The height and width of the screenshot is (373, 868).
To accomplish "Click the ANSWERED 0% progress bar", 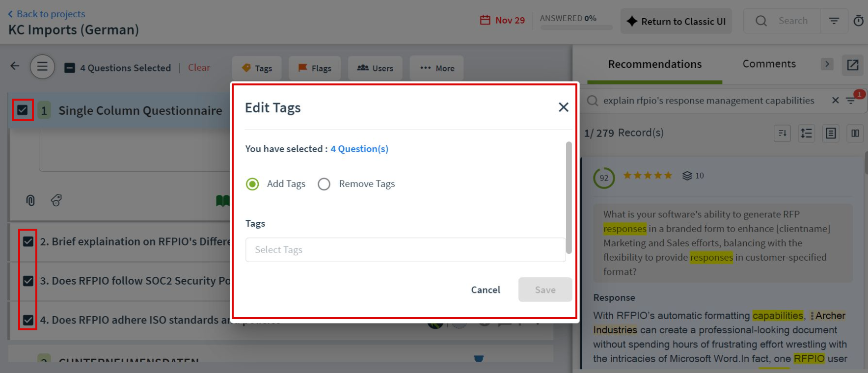I will tap(576, 27).
